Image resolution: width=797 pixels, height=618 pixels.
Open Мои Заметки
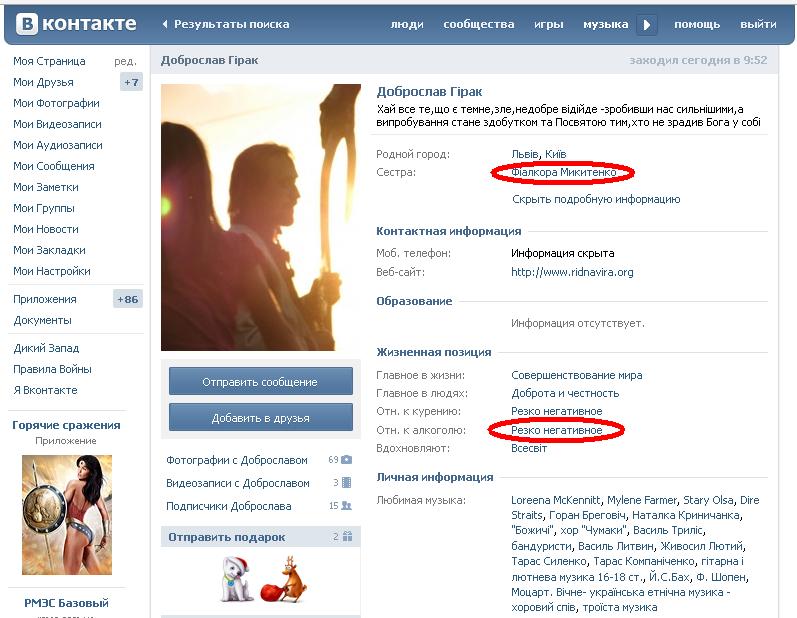point(46,187)
